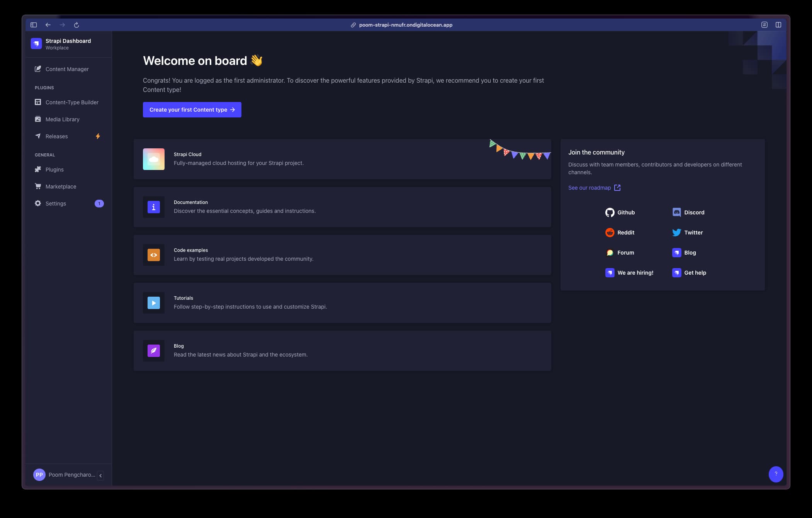This screenshot has height=518, width=812.
Task: Open the Releases section
Action: 56,136
